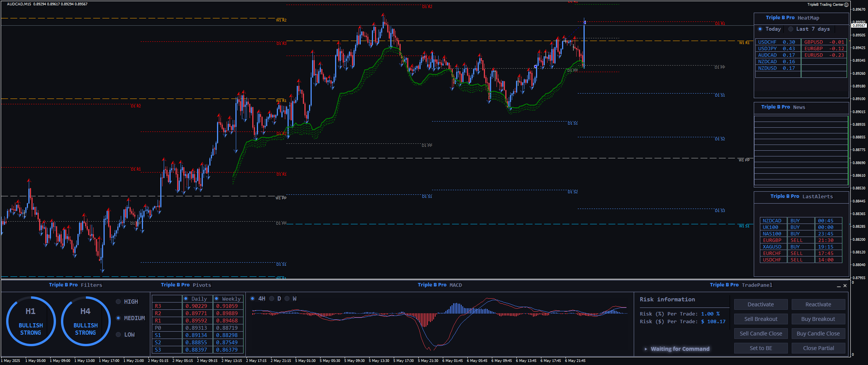This screenshot has height=365, width=868.
Task: Toggle the Weekly pivots option
Action: 217,299
